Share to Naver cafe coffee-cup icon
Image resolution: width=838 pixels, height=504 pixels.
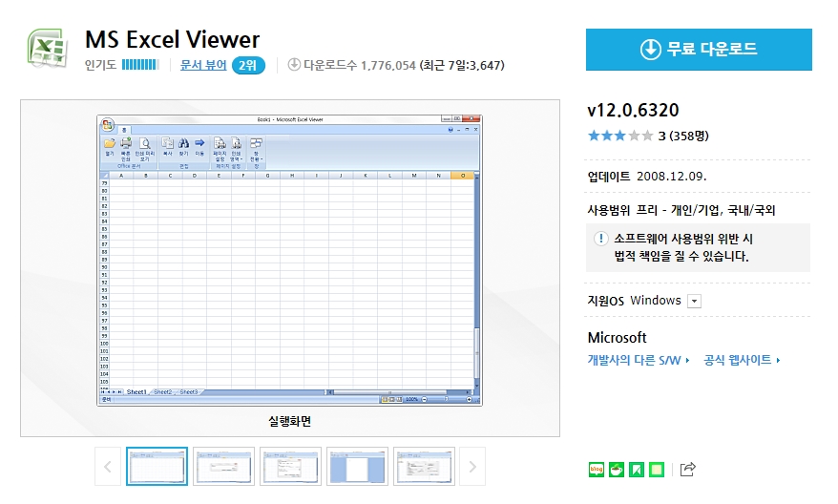point(617,470)
